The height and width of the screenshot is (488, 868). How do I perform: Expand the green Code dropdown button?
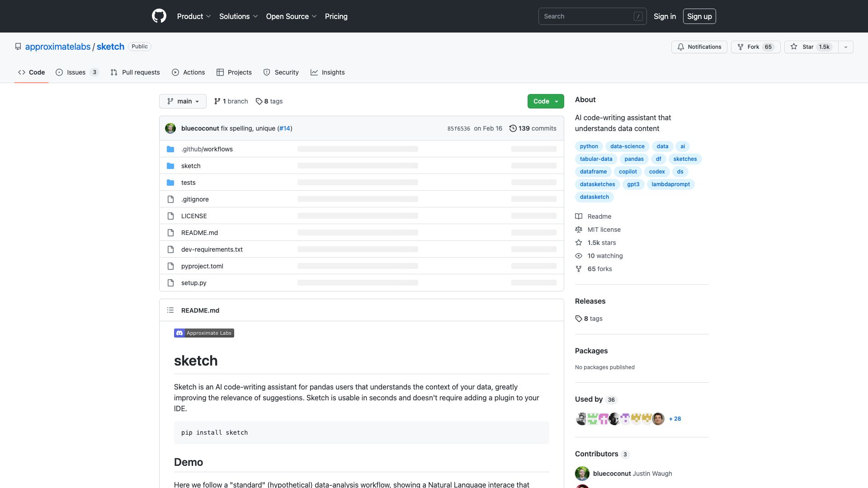(x=546, y=101)
